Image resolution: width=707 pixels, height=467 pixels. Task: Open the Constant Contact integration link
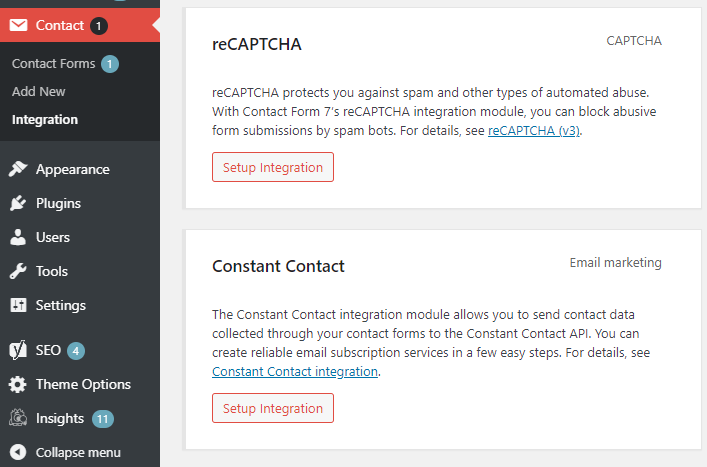[295, 372]
